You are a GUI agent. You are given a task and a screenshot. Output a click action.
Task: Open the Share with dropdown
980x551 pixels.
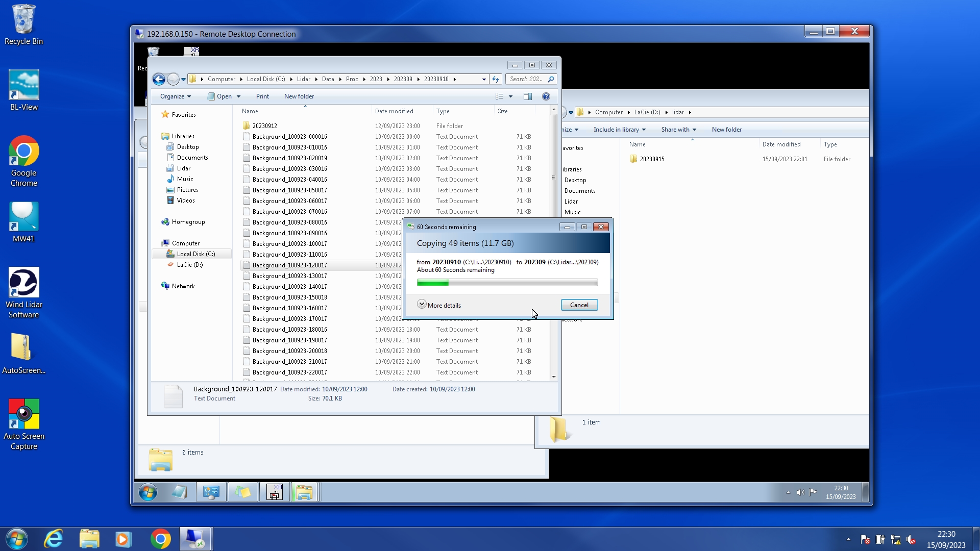click(678, 130)
